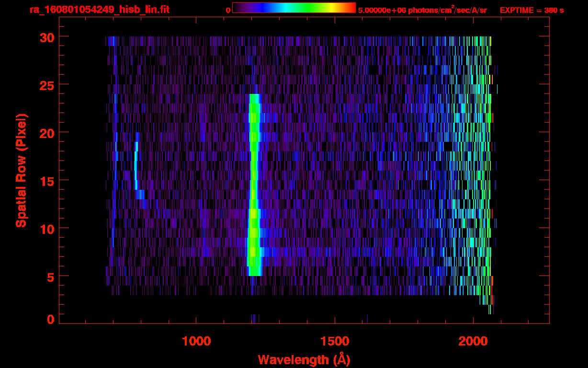The image size is (588, 368).
Task: Click the 2000 wavelength tick label
Action: tap(473, 341)
